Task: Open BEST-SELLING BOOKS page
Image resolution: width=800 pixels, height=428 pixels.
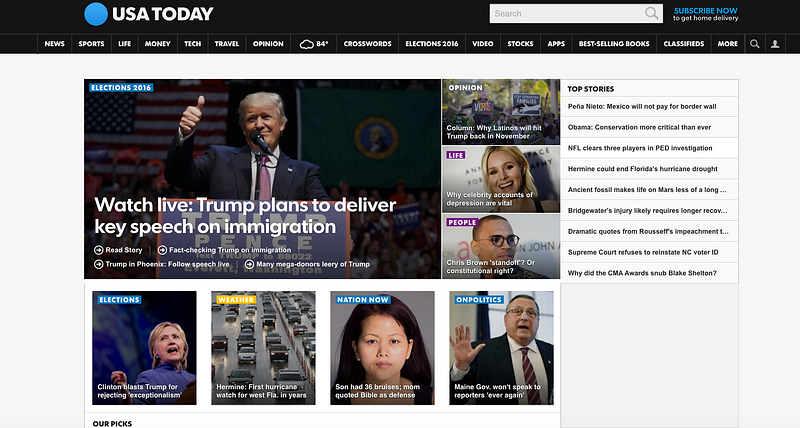Action: pos(614,44)
